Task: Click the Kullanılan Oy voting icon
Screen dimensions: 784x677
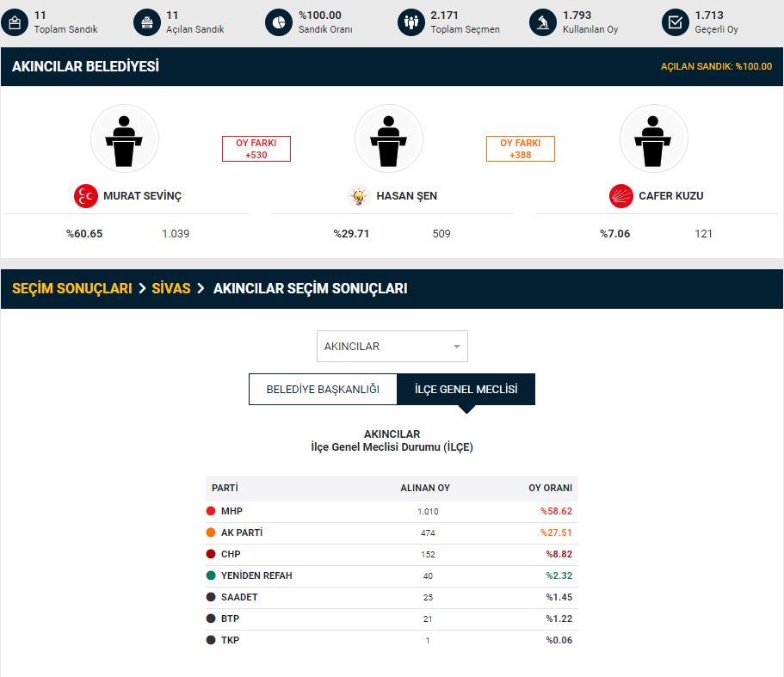Action: click(542, 22)
